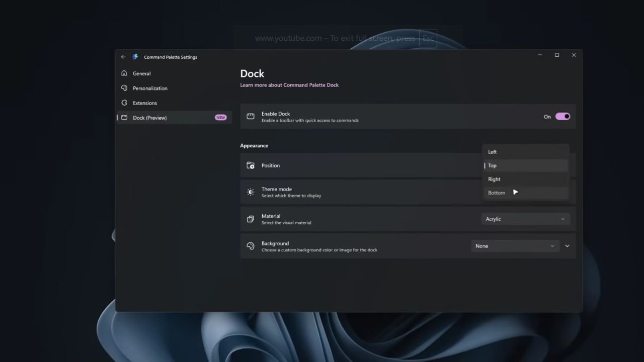Click the Personalization paint icon
644x362 pixels.
click(124, 88)
